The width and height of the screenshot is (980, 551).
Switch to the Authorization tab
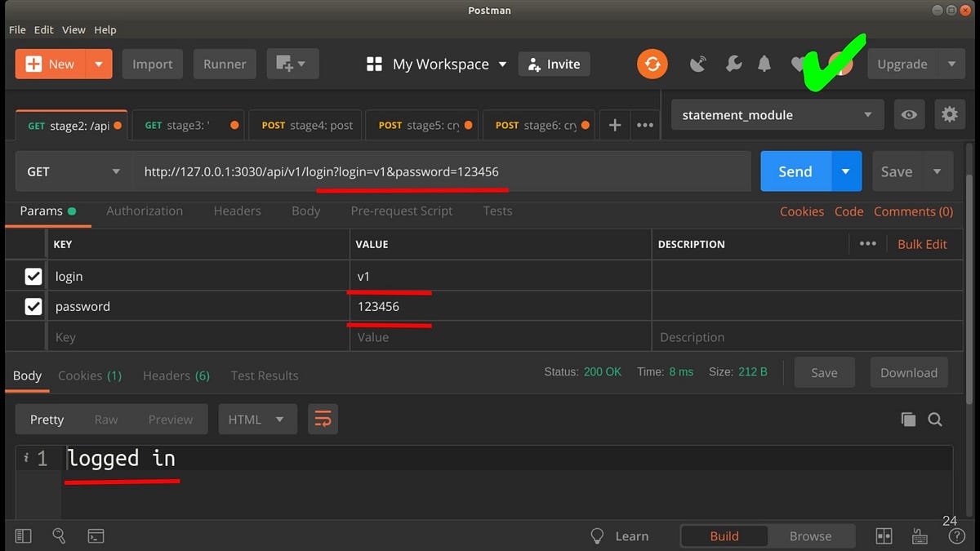click(145, 211)
